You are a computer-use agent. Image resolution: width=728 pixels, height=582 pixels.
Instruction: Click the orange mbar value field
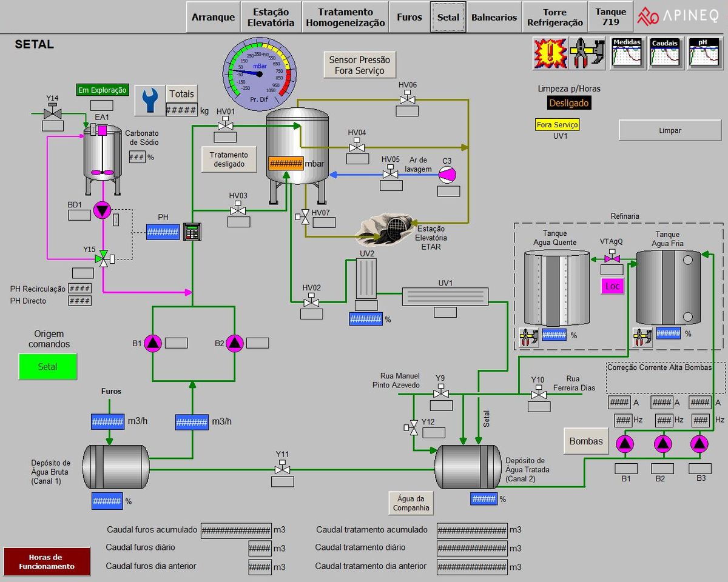point(286,164)
